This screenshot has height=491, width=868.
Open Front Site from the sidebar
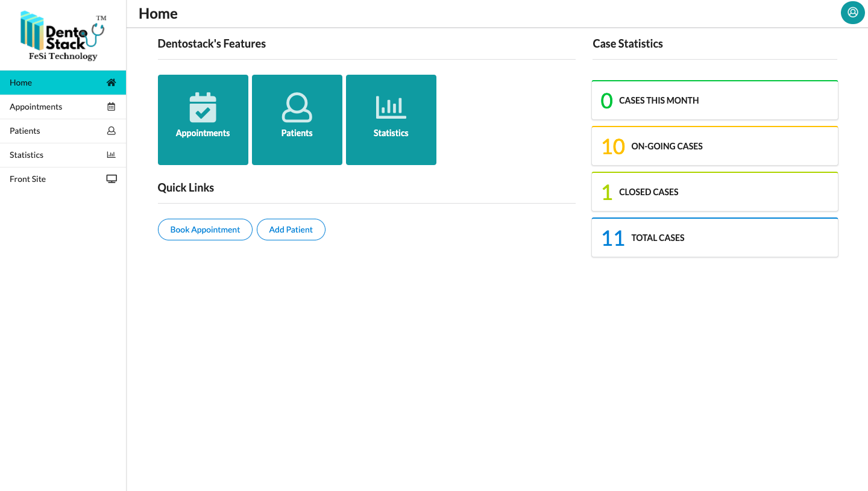27,178
